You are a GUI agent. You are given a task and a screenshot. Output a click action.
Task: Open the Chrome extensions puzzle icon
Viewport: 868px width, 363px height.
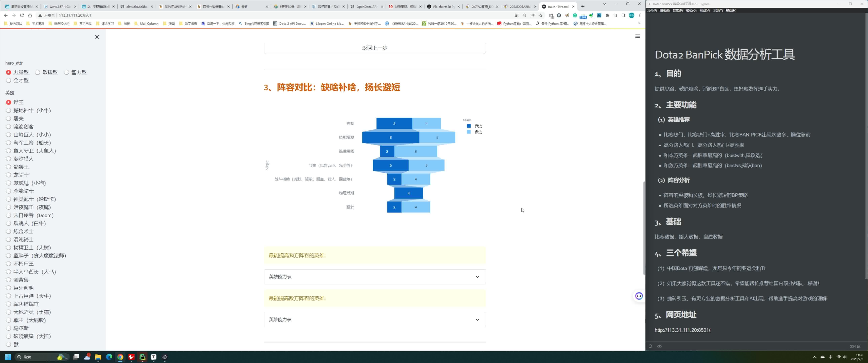tap(607, 15)
